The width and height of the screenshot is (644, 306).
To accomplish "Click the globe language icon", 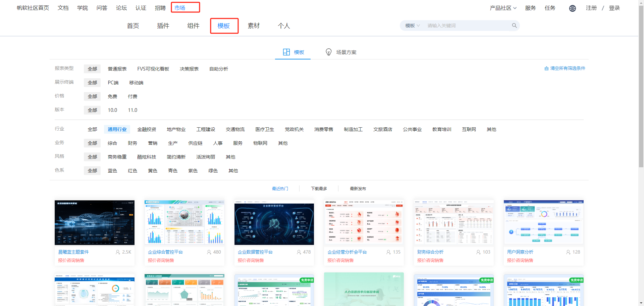I will click(573, 8).
